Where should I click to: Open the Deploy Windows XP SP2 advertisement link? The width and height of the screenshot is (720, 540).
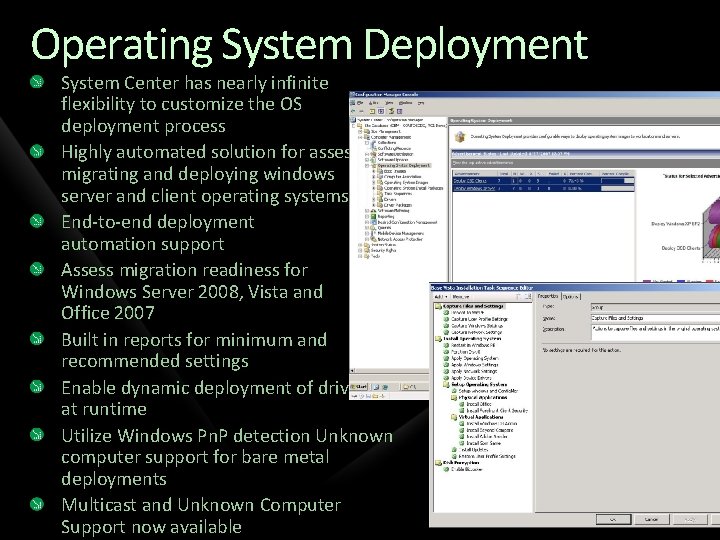point(474,188)
